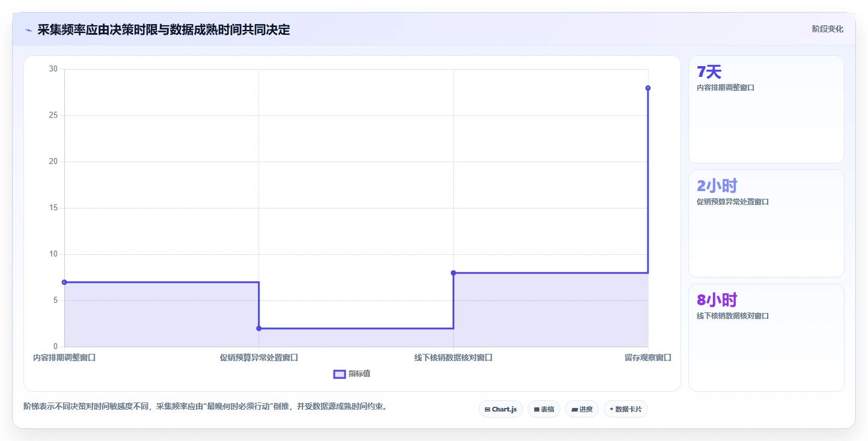Viewport: 868px width, 441px height.
Task: Click the x-axis label 促销预算异常处置窗口
Action: pyautogui.click(x=259, y=357)
